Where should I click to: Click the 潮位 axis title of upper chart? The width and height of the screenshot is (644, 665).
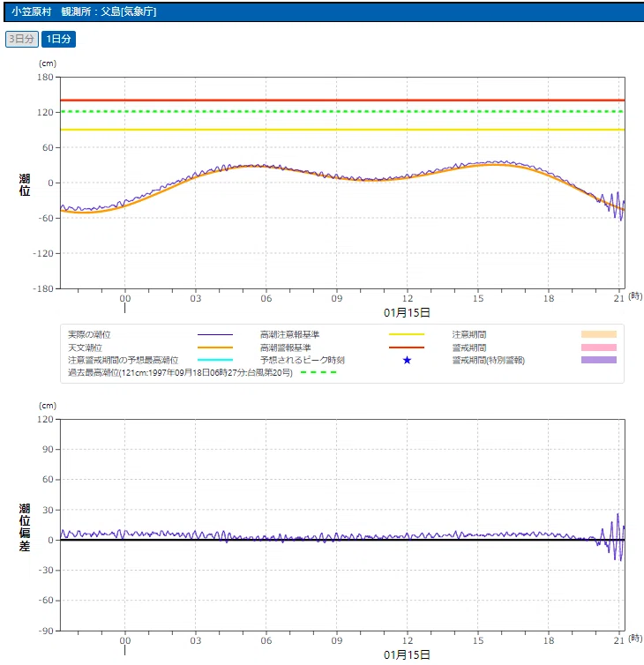pyautogui.click(x=25, y=185)
